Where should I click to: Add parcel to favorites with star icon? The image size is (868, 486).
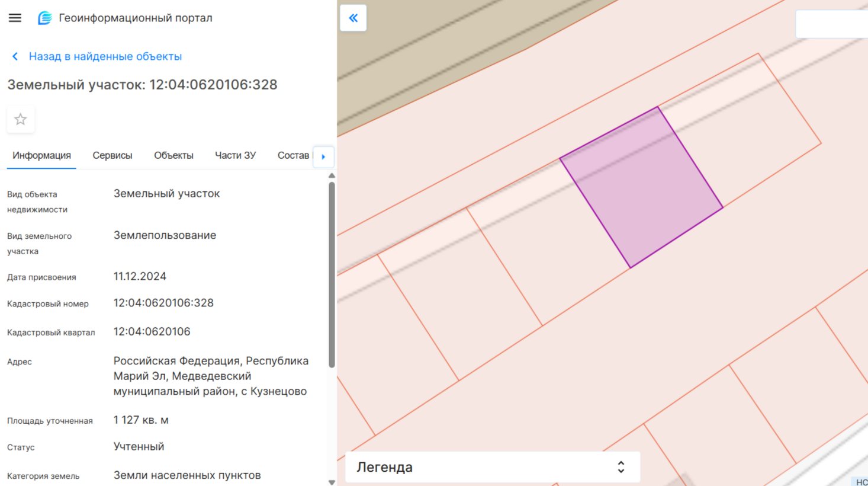(x=21, y=119)
